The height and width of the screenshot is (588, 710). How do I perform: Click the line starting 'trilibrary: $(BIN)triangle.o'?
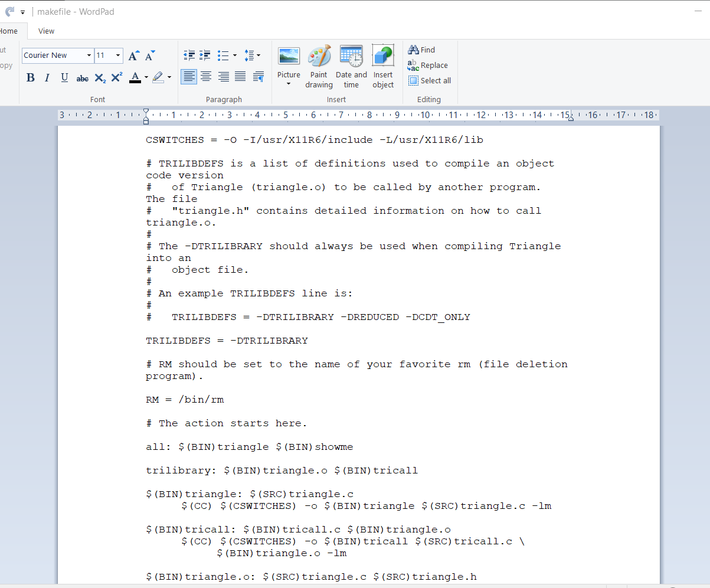click(282, 471)
